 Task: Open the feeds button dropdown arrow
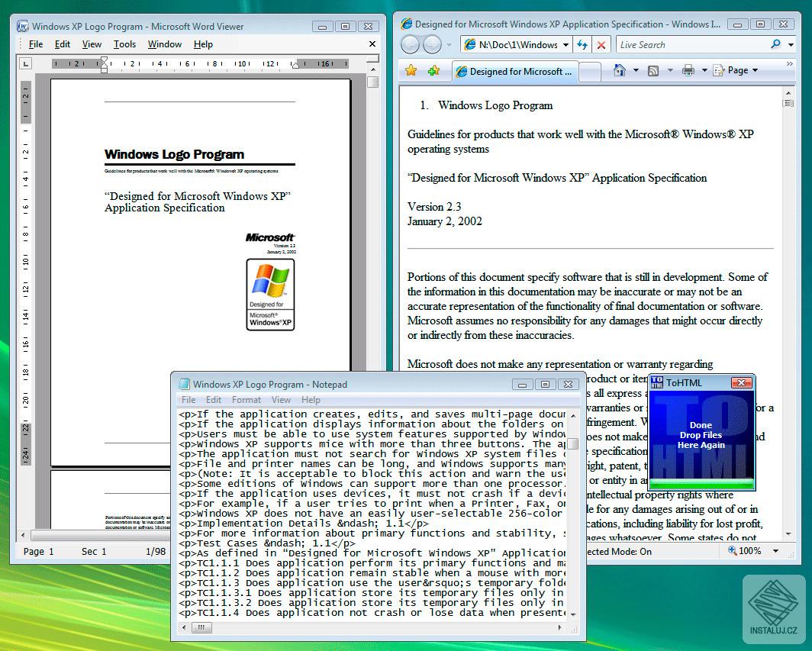(x=670, y=70)
